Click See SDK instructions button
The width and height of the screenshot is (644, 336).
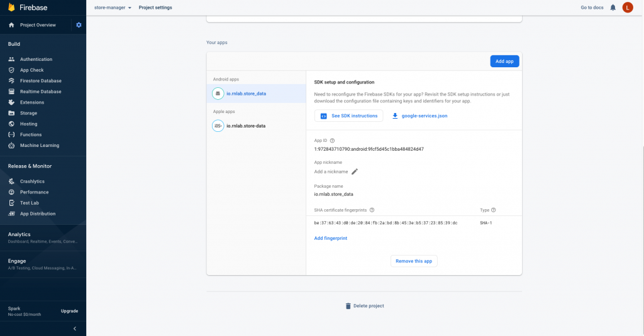pos(348,116)
